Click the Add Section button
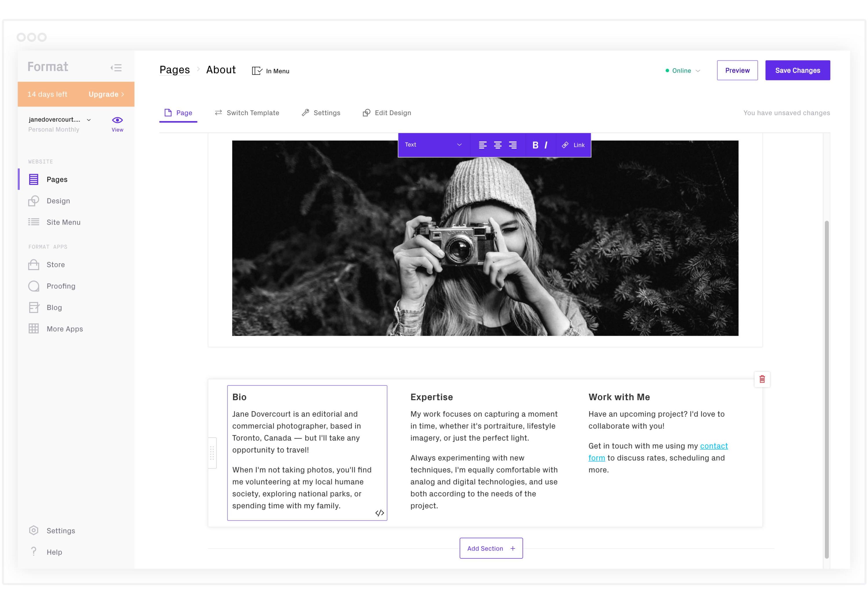The height and width of the screenshot is (604, 868). pyautogui.click(x=491, y=548)
